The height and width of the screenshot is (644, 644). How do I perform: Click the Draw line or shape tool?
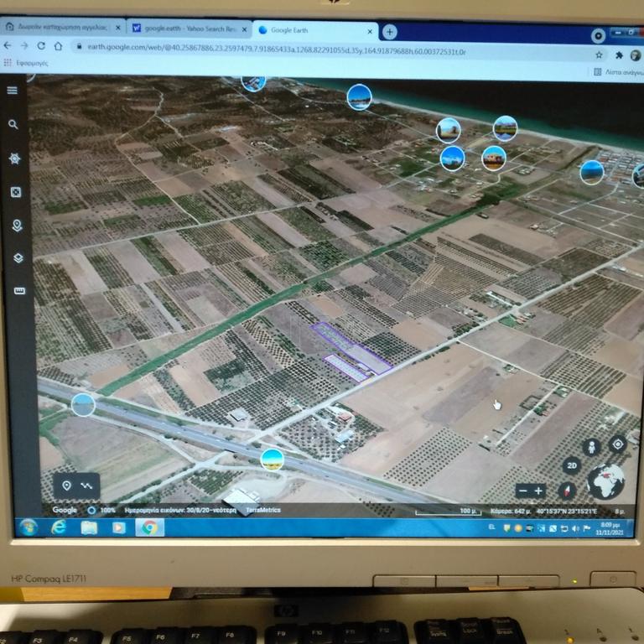pyautogui.click(x=86, y=486)
